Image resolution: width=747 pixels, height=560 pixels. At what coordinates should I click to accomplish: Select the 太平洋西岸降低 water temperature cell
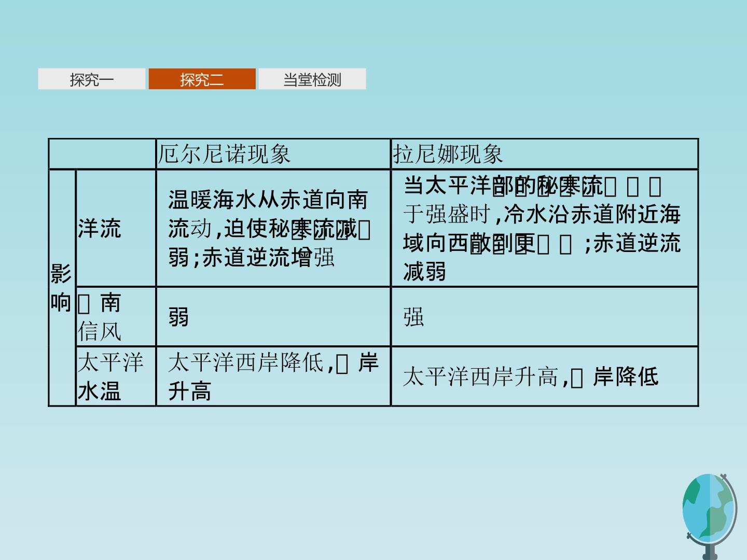pos(273,376)
